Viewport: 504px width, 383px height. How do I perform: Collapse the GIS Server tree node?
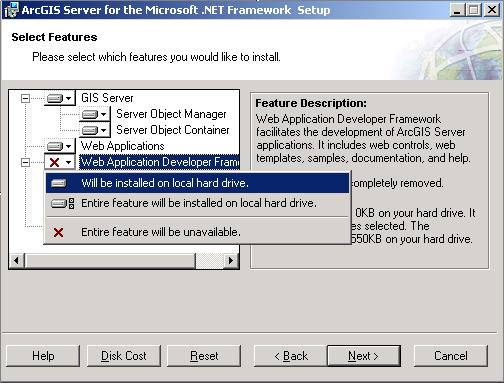click(x=25, y=98)
